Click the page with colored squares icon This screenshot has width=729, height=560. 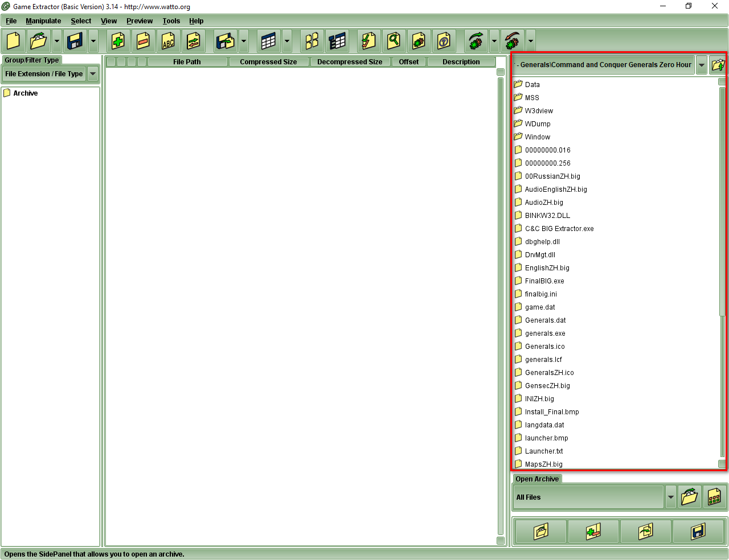[x=714, y=497]
